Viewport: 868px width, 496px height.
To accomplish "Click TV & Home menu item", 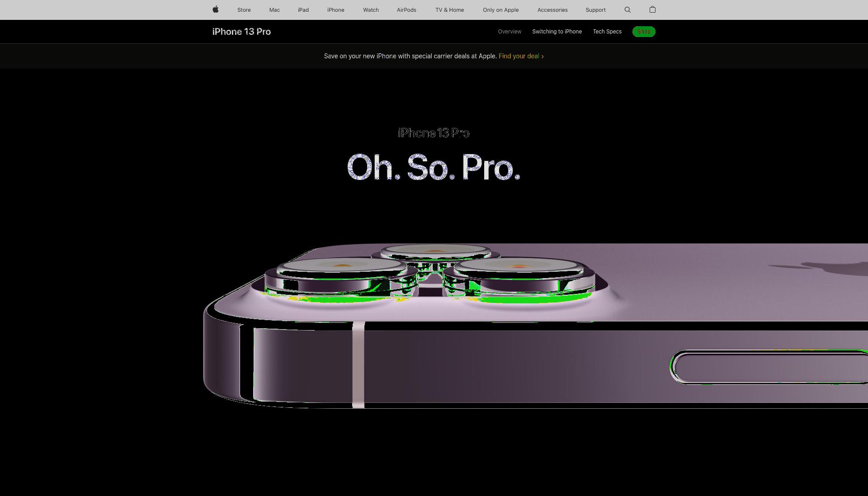I will click(450, 10).
